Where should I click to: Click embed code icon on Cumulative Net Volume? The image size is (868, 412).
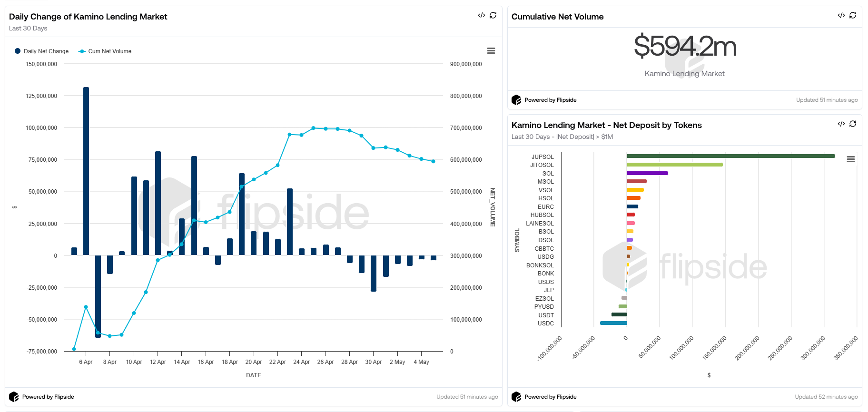(x=841, y=16)
